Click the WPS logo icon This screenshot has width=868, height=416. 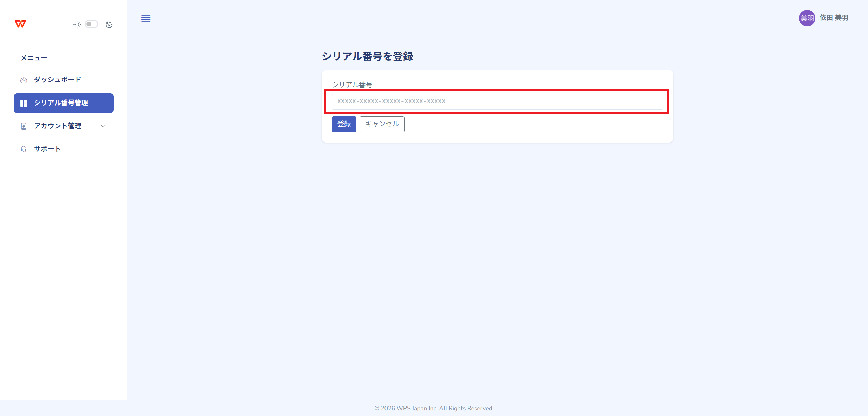coord(20,24)
